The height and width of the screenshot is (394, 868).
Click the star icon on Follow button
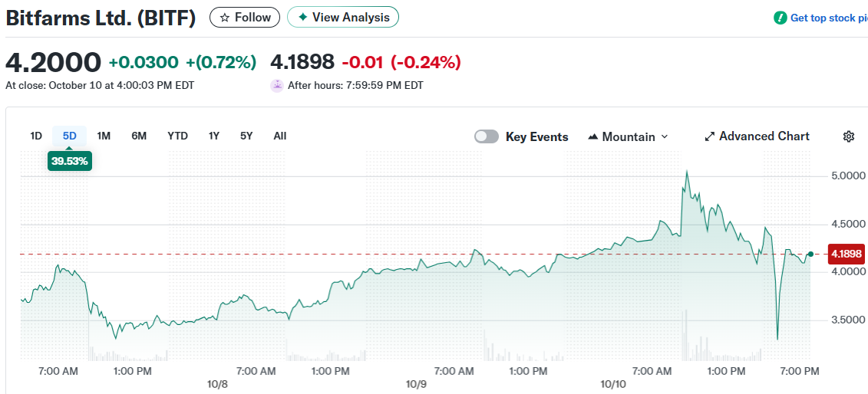pos(225,18)
